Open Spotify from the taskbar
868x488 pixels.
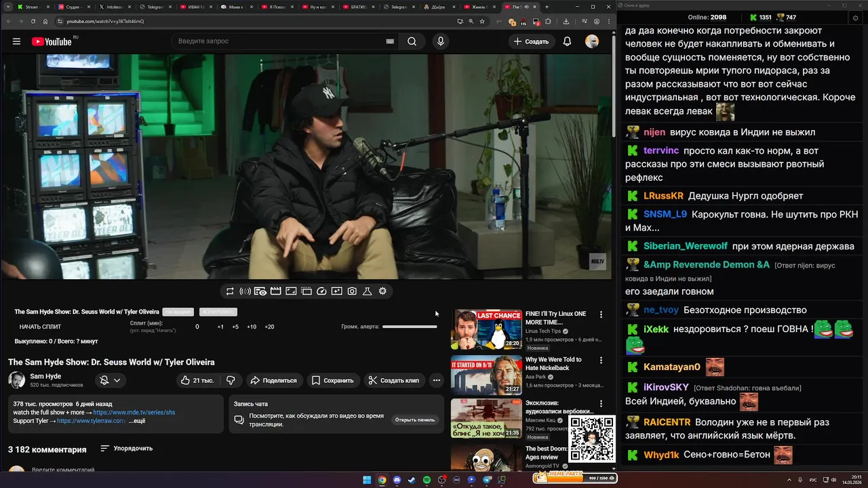click(427, 480)
